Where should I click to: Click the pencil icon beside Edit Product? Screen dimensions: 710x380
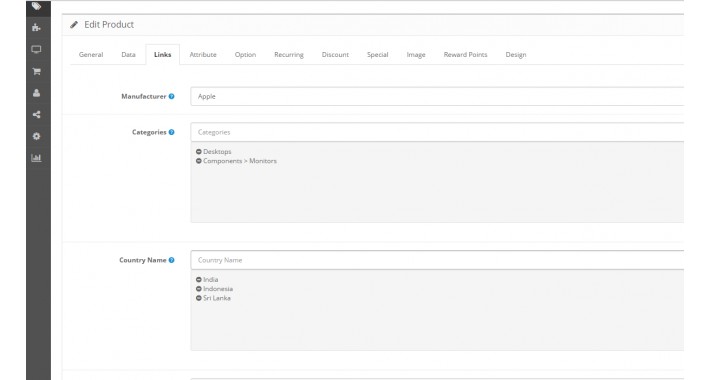(74, 24)
